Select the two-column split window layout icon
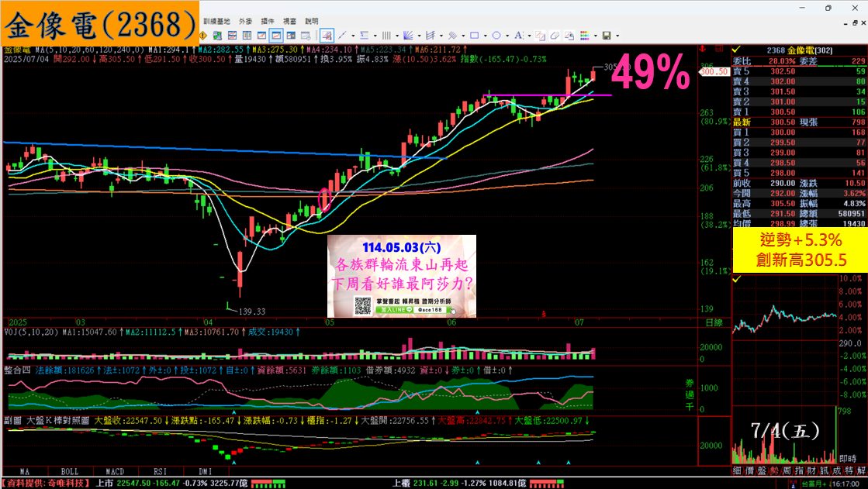 [x=247, y=36]
